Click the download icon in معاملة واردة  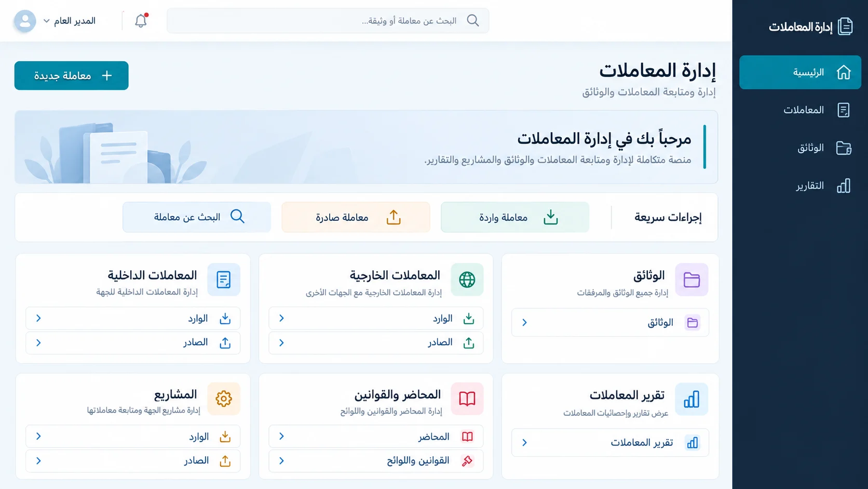click(550, 217)
